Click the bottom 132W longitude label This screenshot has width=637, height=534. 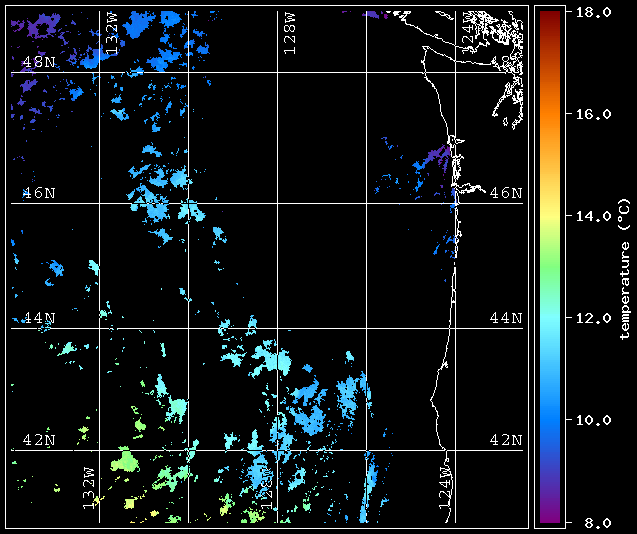point(89,488)
